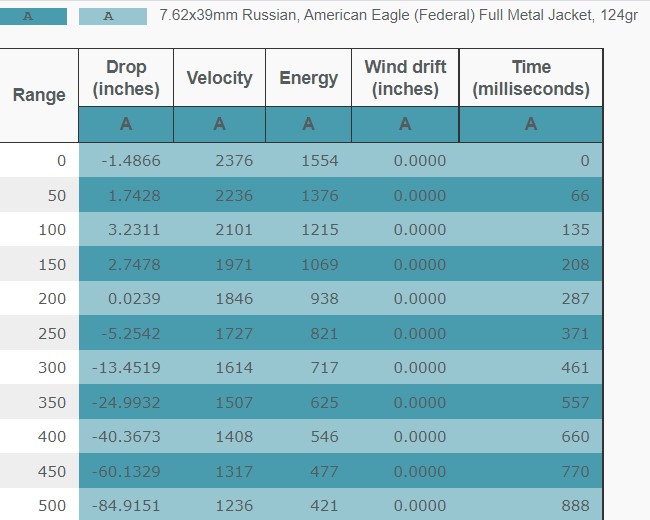
Task: Select drop value -5.2542
Action: [131, 333]
